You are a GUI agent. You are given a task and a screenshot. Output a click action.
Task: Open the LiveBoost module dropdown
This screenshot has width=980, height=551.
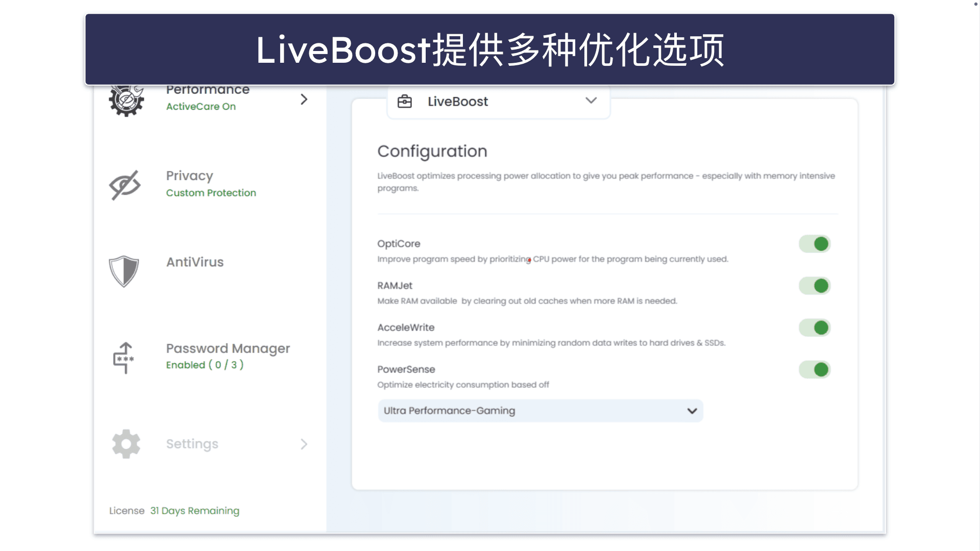point(498,102)
